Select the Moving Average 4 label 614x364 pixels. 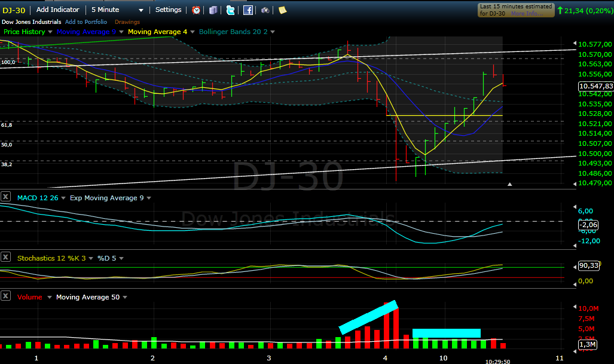click(x=157, y=32)
